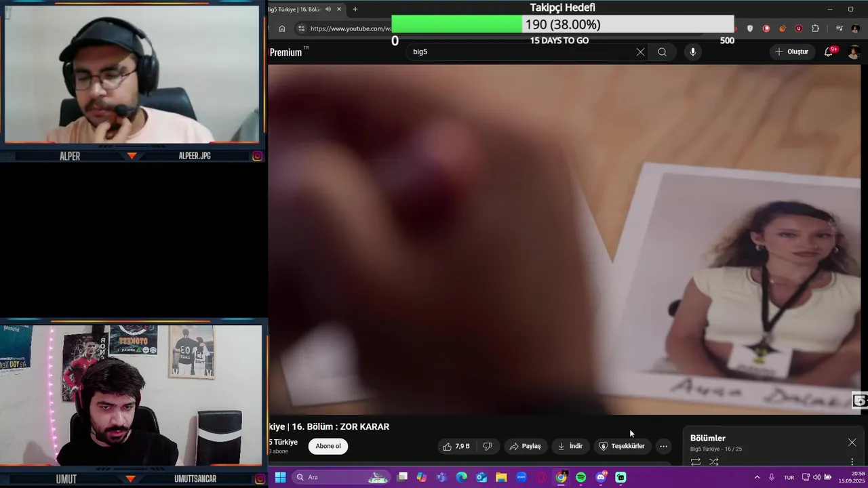The height and width of the screenshot is (488, 868).
Task: Open the Windows Start menu
Action: pos(280,477)
